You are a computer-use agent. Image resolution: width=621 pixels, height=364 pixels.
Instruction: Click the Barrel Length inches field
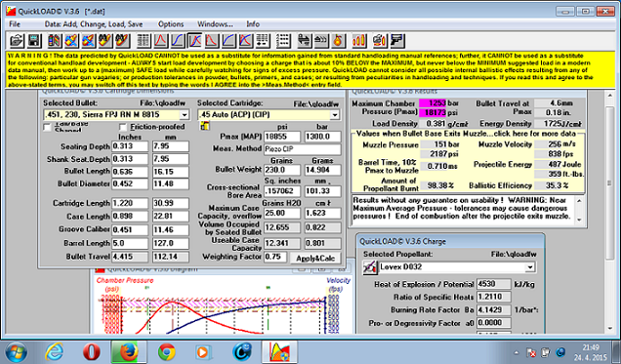(x=130, y=243)
